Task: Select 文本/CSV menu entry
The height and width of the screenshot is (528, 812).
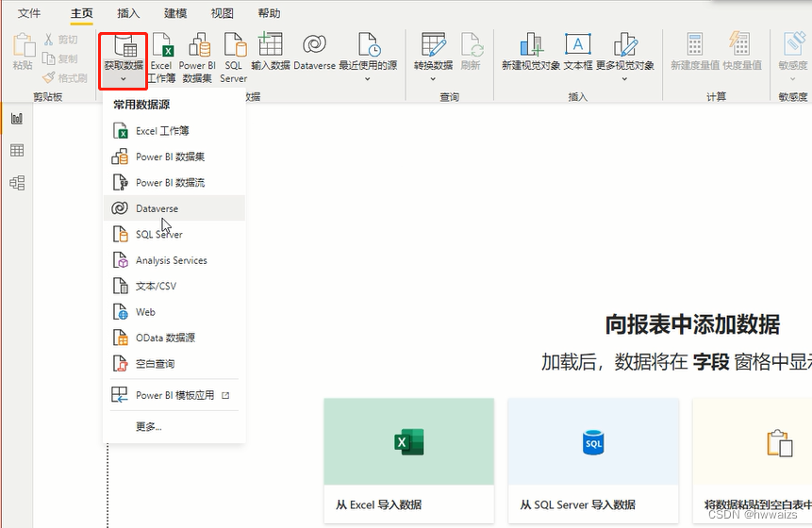Action: (174, 287)
